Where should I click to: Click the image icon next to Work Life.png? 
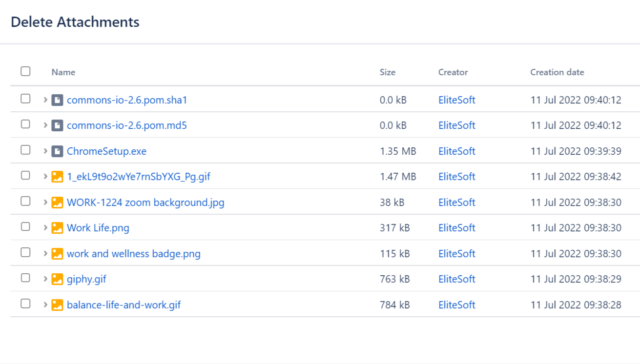(x=57, y=228)
